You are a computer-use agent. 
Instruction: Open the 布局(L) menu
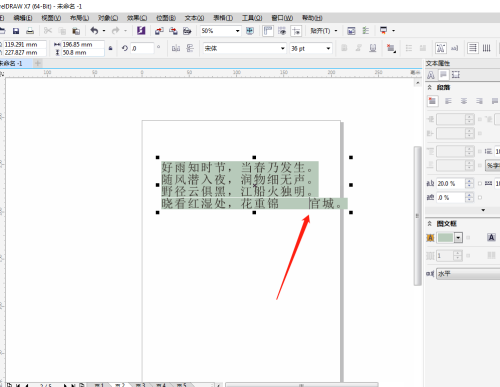point(79,18)
